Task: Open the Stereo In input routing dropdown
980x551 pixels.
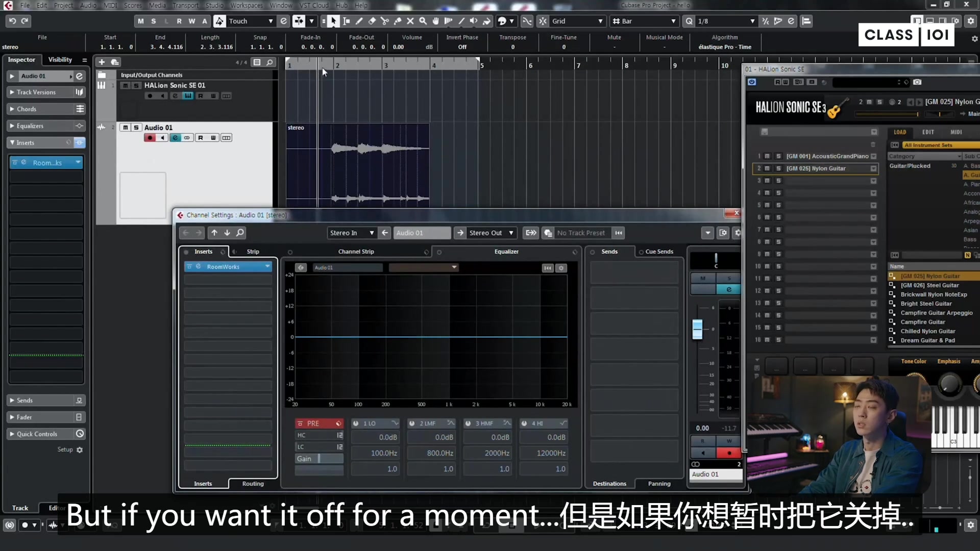Action: tap(352, 233)
